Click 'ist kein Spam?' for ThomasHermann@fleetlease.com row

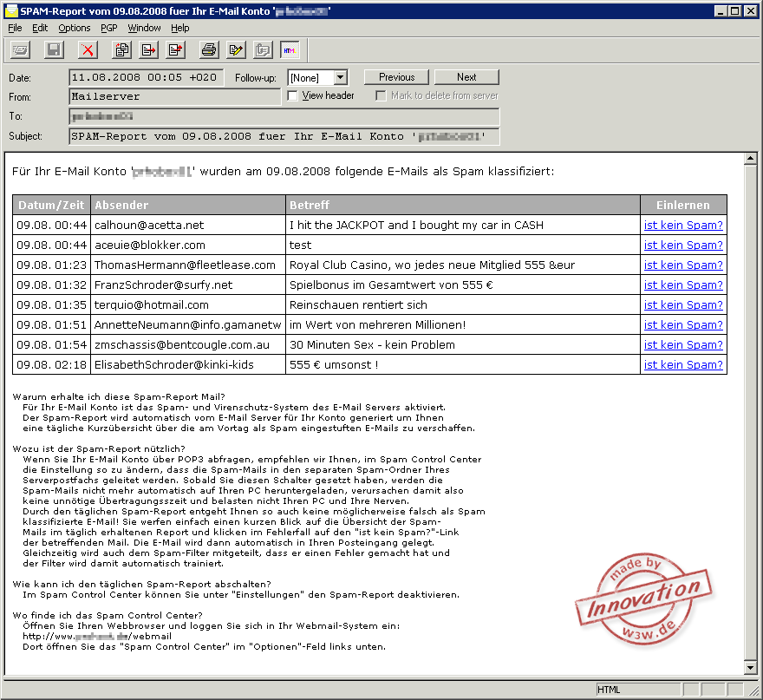683,265
